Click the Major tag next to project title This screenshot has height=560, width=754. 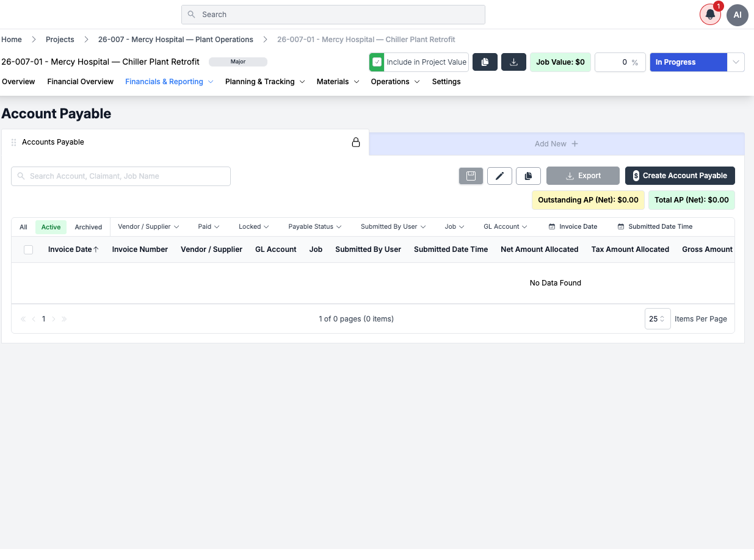pyautogui.click(x=238, y=62)
